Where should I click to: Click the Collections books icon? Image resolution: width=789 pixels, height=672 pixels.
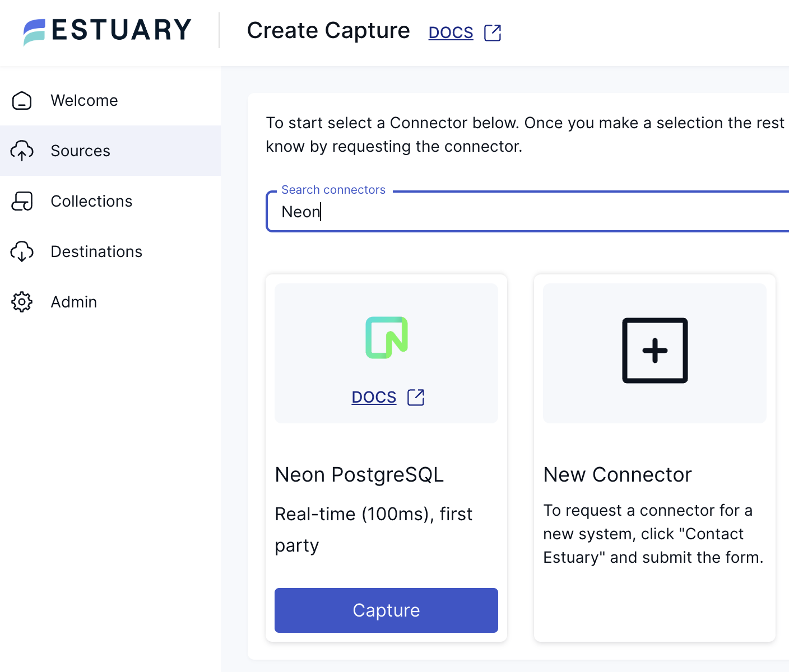coord(22,201)
